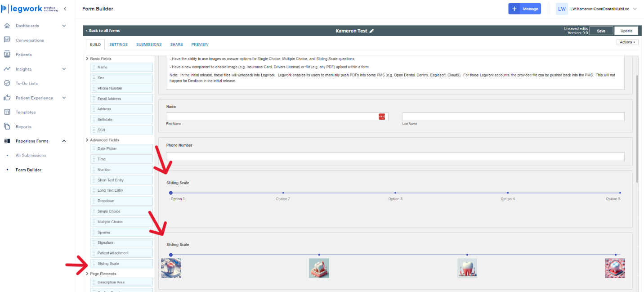This screenshot has width=644, height=292.
Task: Open the Actions dropdown
Action: tap(627, 42)
